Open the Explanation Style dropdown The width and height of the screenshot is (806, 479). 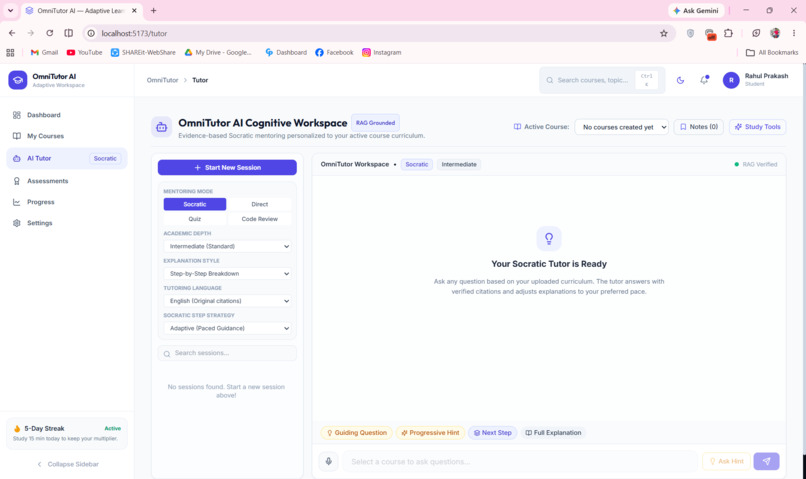click(227, 273)
